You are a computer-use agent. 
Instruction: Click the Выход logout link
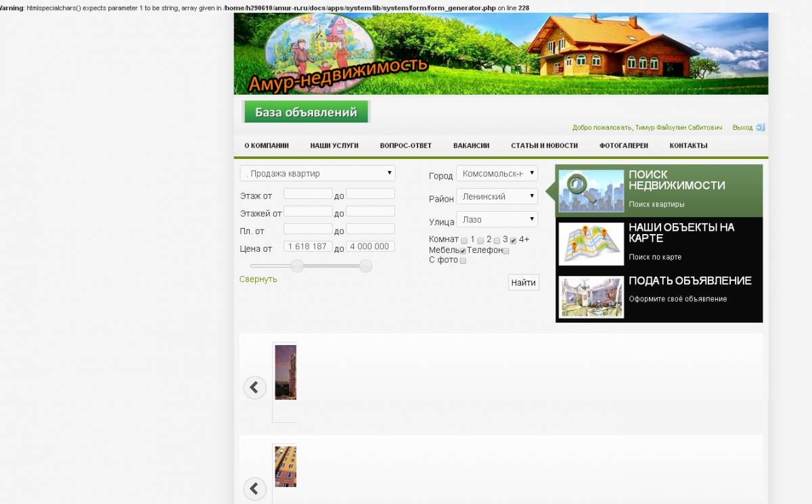click(742, 127)
